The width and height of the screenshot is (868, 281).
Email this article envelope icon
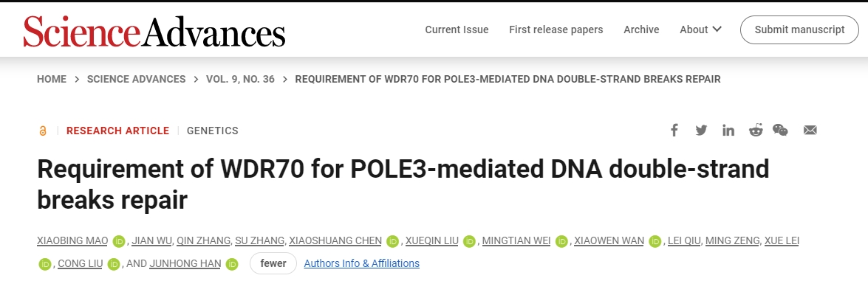pyautogui.click(x=810, y=131)
